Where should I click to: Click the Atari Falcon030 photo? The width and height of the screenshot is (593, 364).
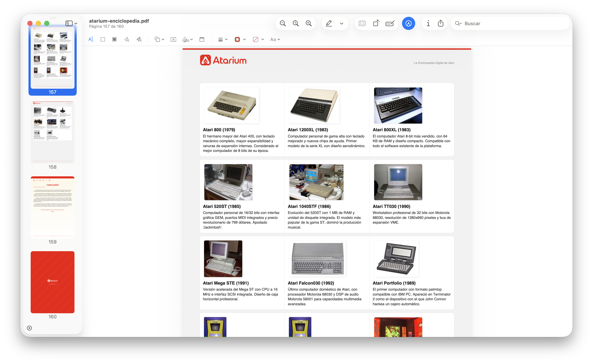click(x=317, y=258)
